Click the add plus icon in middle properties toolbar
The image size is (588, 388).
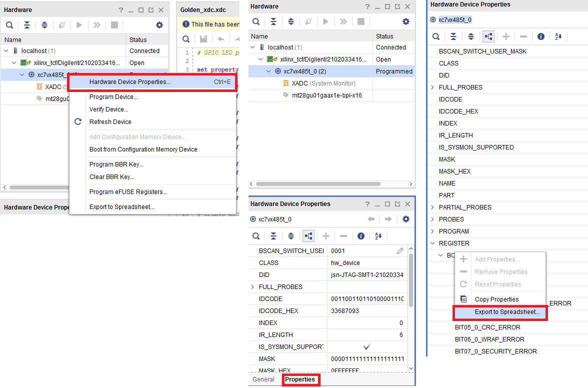[x=326, y=236]
